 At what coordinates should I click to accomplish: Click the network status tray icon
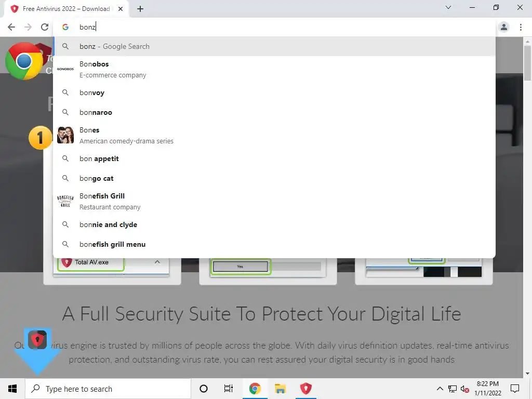(x=453, y=389)
